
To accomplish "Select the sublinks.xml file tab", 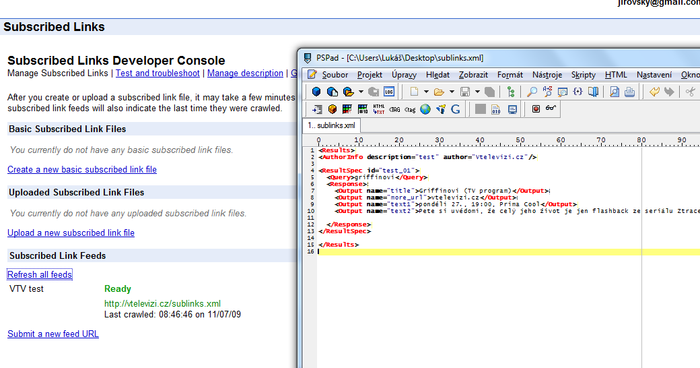I will pos(332,125).
